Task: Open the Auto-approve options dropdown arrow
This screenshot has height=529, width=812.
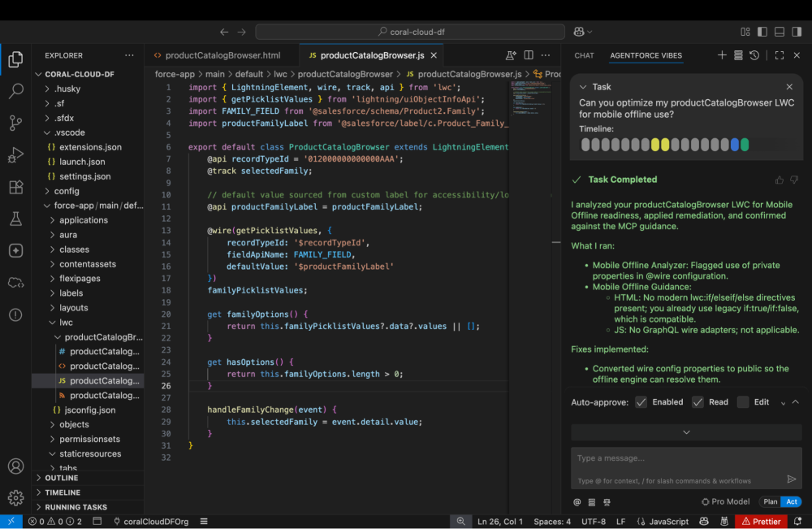Action: 782,401
